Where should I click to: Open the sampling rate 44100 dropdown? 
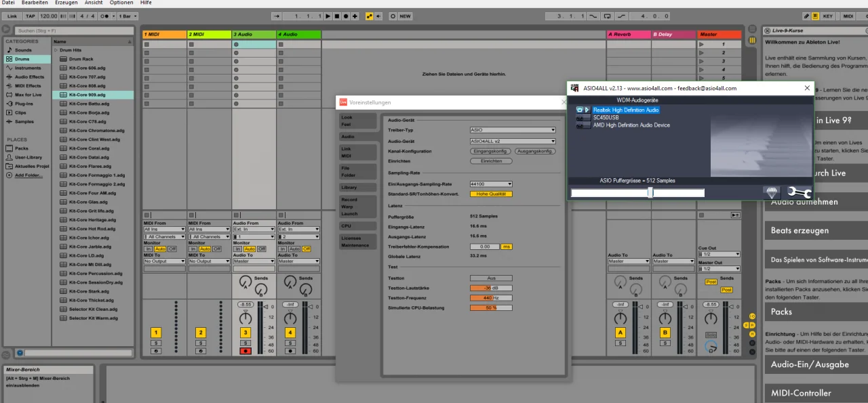[x=491, y=184]
